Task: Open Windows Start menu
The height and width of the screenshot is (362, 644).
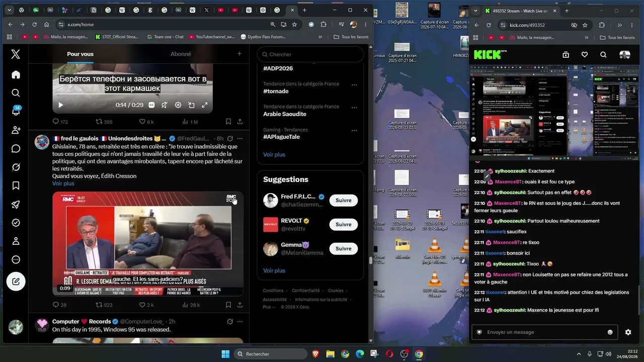Action: click(225, 354)
